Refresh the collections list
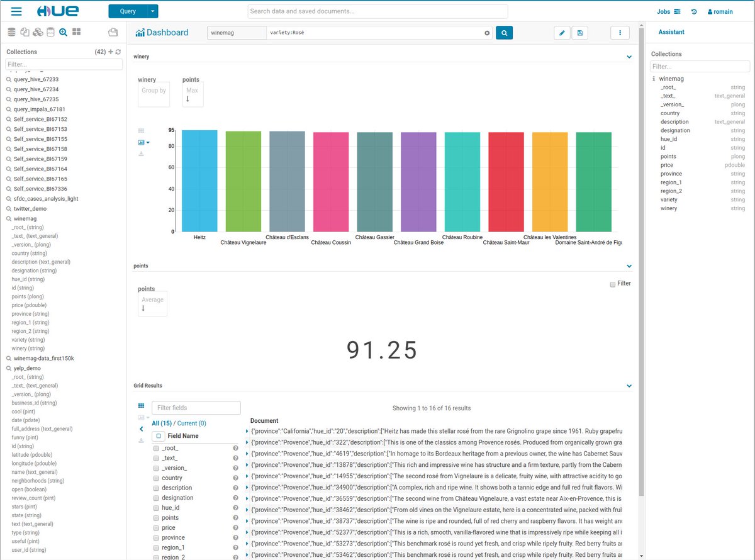 point(118,52)
